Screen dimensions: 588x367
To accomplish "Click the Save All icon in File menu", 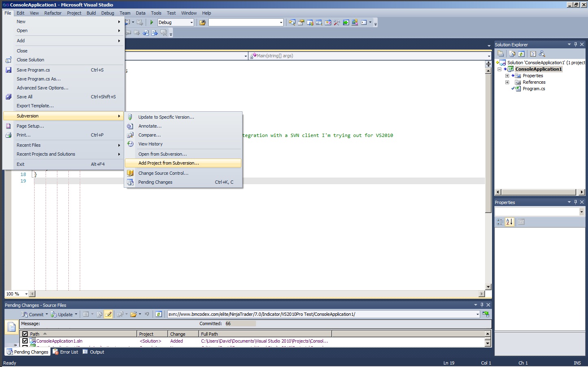I will (x=8, y=97).
